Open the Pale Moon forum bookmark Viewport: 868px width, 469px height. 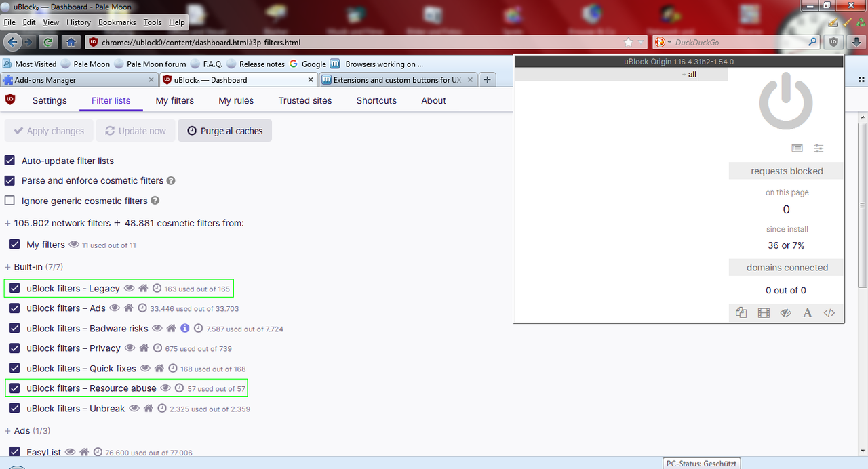pyautogui.click(x=150, y=64)
